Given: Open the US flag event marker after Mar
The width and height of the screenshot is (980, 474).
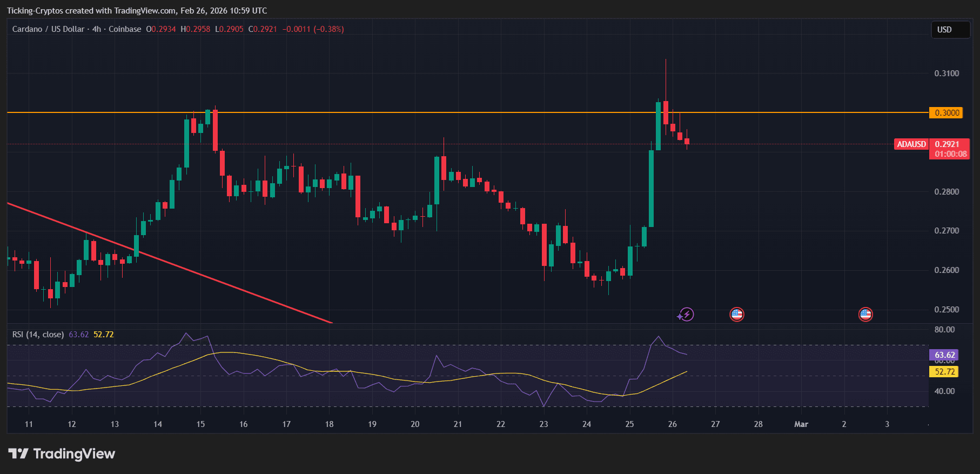Looking at the screenshot, I should point(865,314).
